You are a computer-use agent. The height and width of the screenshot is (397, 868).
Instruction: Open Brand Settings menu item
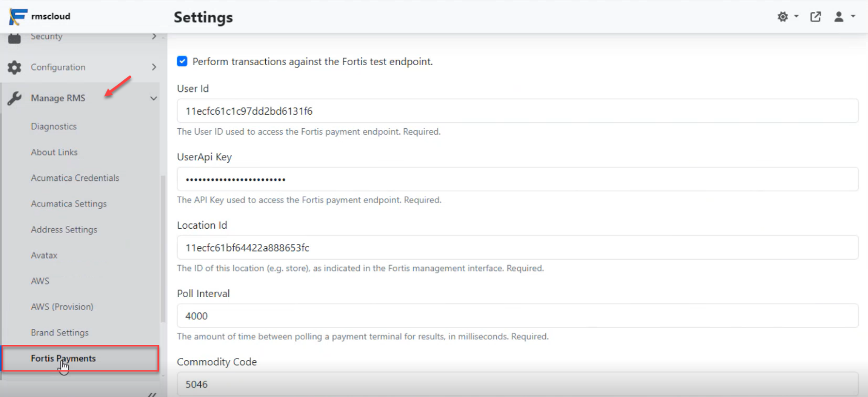click(x=60, y=332)
